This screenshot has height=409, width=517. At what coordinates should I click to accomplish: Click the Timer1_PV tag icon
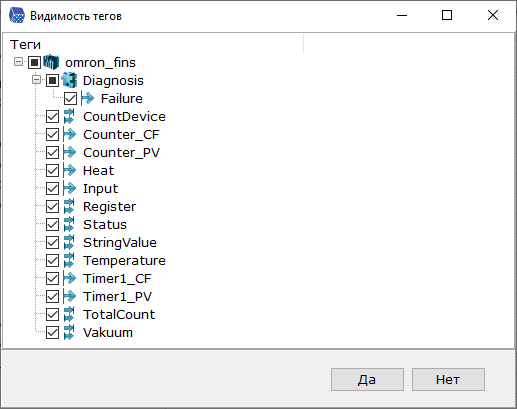69,296
